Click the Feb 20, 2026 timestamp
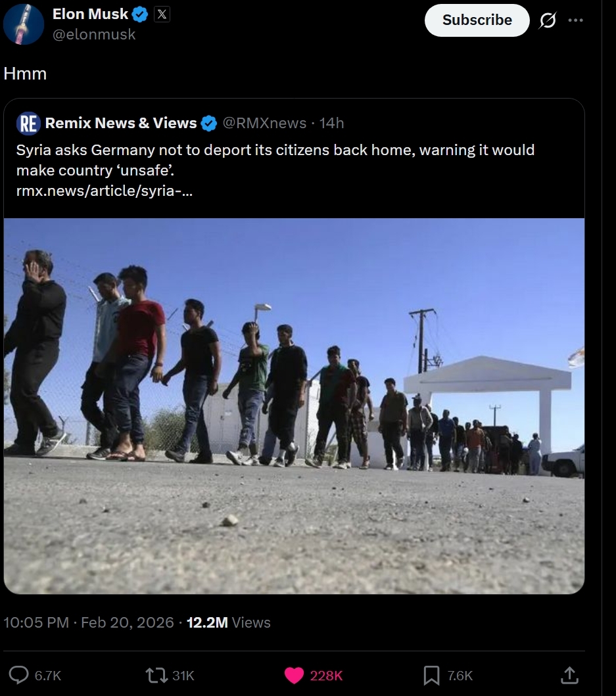Viewport: 616px width, 696px height. click(x=128, y=622)
